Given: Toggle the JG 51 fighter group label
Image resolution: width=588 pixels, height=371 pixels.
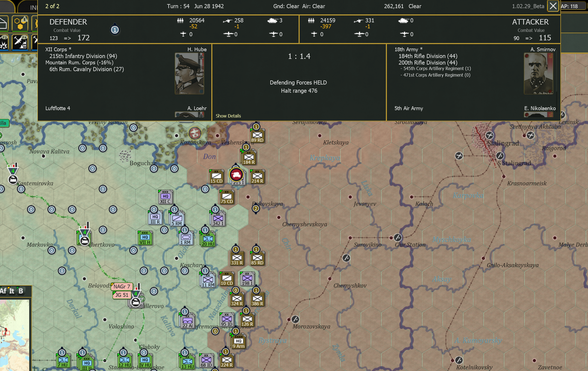Looking at the screenshot, I should [122, 295].
